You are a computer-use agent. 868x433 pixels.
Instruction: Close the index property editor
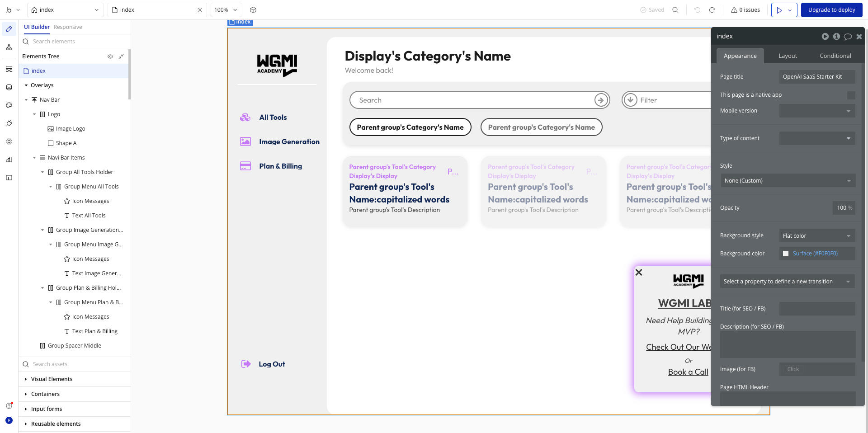click(x=859, y=37)
